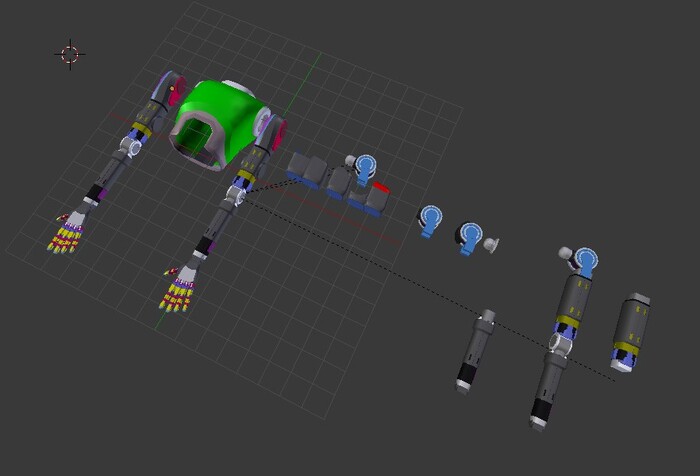Click the blue joint above the gray blocks
The width and height of the screenshot is (700, 476).
(366, 168)
